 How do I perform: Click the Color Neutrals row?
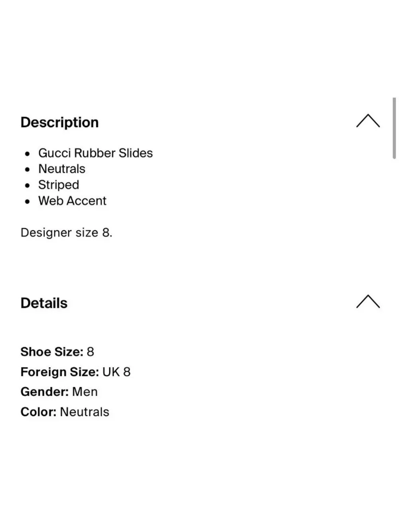(x=65, y=412)
